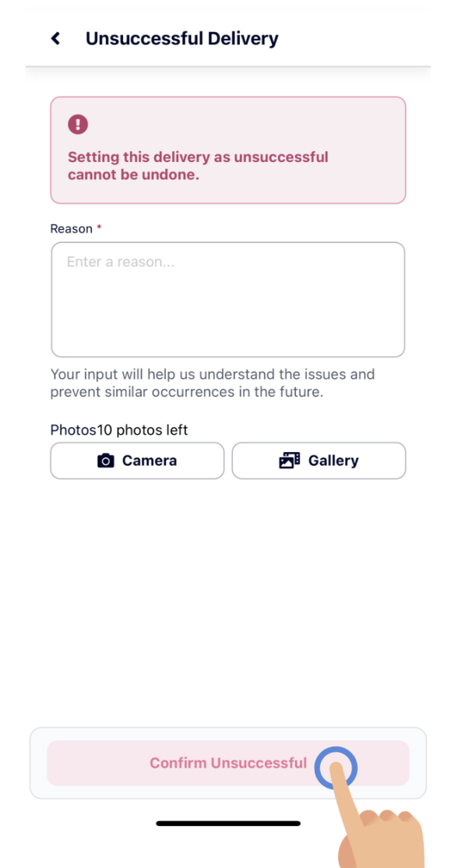This screenshot has height=868, width=472.
Task: Tap the 'Reason' field label
Action: tap(72, 228)
